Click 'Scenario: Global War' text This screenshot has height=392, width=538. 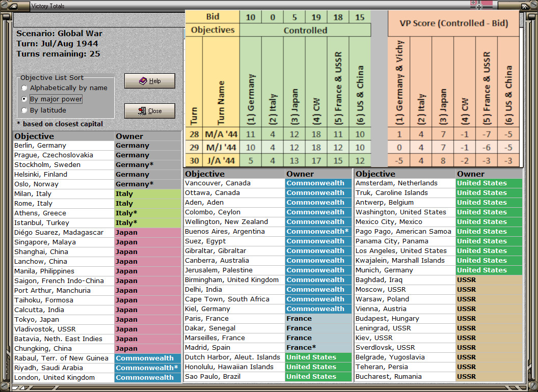59,34
